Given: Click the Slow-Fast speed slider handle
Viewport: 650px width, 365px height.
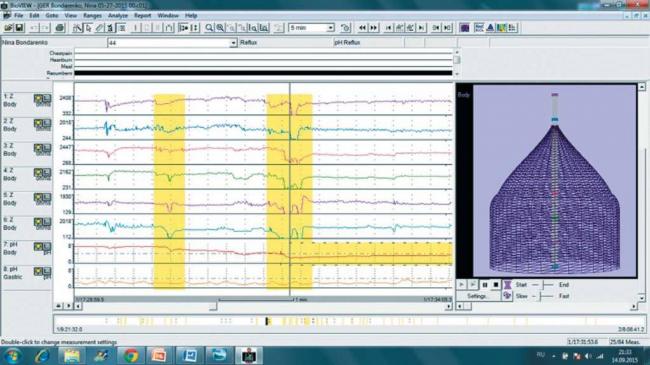Looking at the screenshot, I should (x=540, y=296).
